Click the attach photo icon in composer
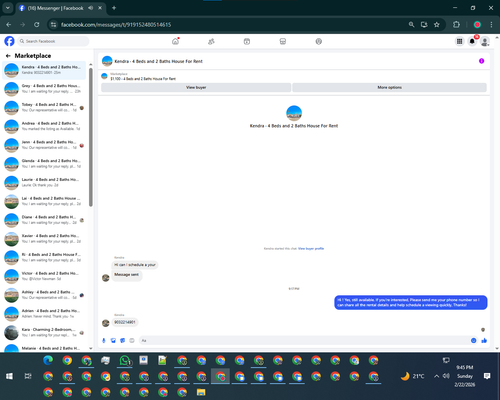 tap(113, 340)
